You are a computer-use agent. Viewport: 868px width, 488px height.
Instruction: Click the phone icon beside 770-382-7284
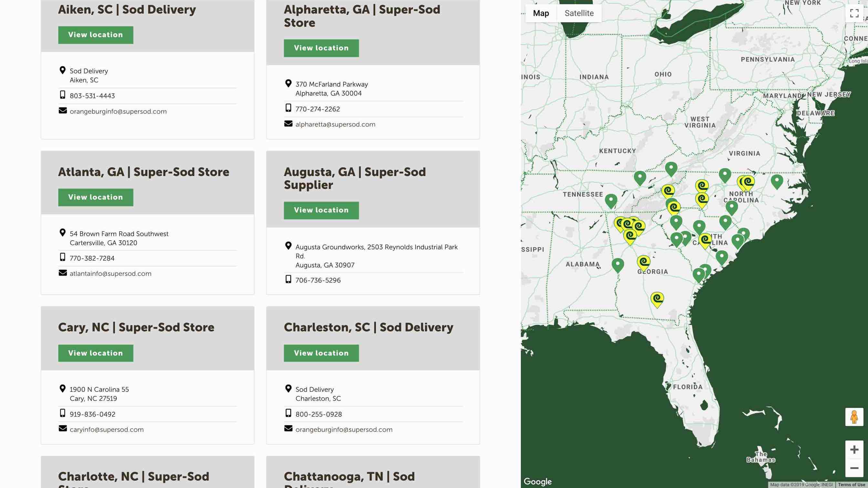(x=62, y=257)
